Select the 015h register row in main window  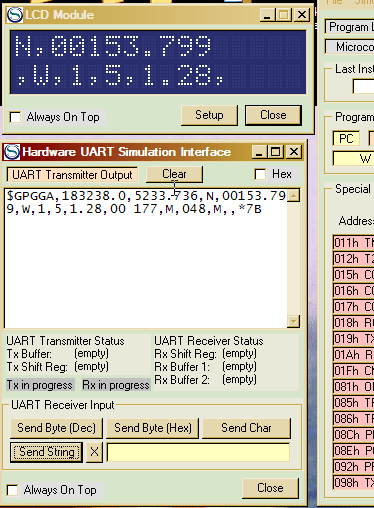(353, 275)
